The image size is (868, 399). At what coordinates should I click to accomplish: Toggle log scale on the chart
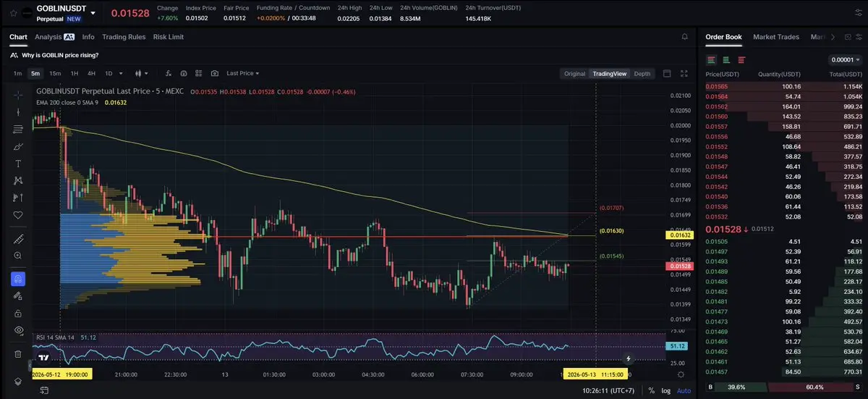[x=665, y=390]
